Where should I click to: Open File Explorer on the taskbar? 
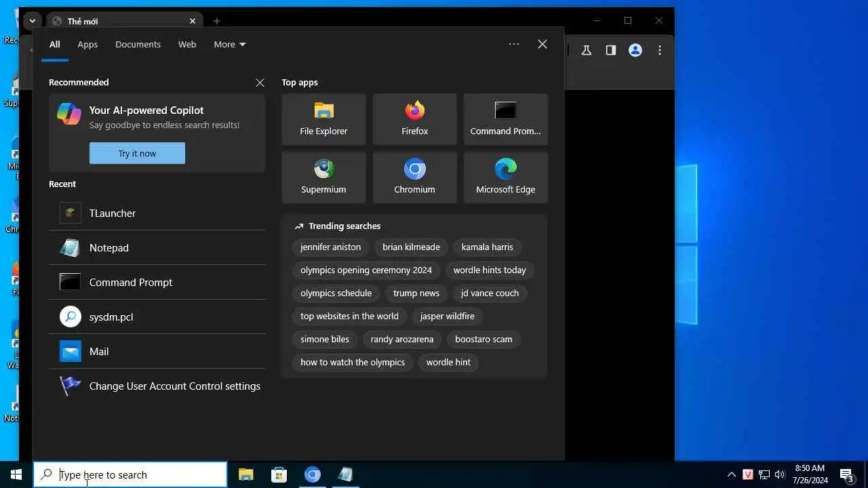coord(246,474)
